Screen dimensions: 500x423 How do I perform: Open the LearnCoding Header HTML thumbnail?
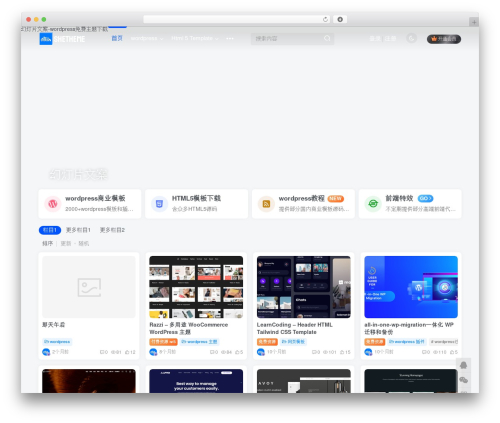[304, 287]
